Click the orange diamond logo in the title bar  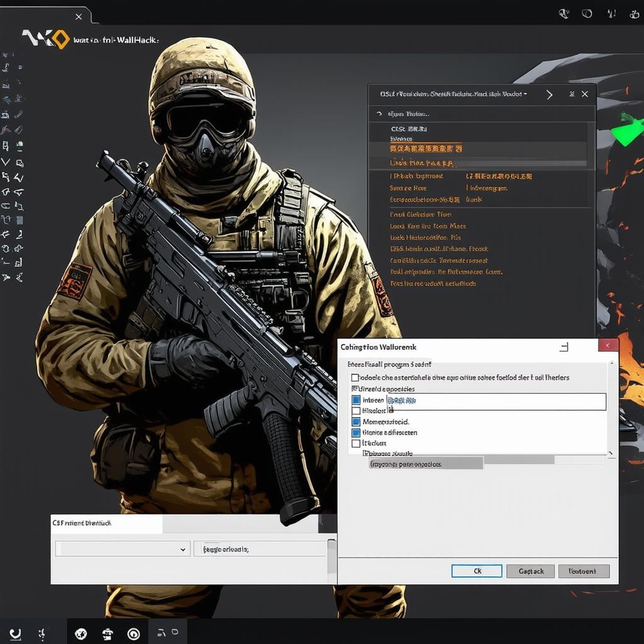click(x=58, y=39)
